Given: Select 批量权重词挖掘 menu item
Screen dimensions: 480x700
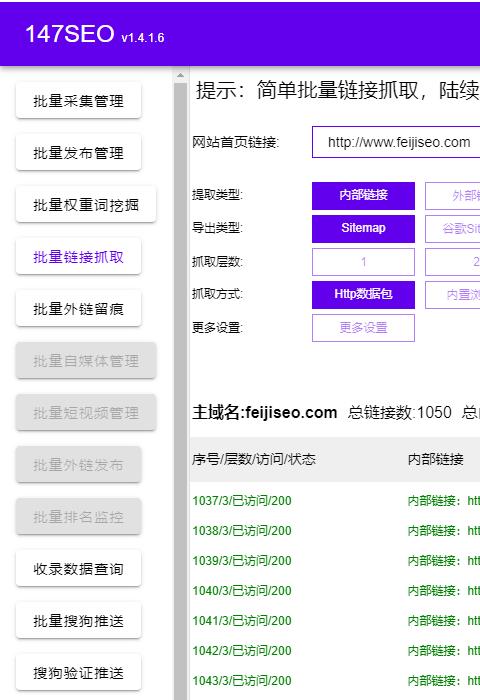Looking at the screenshot, I should click(86, 205).
